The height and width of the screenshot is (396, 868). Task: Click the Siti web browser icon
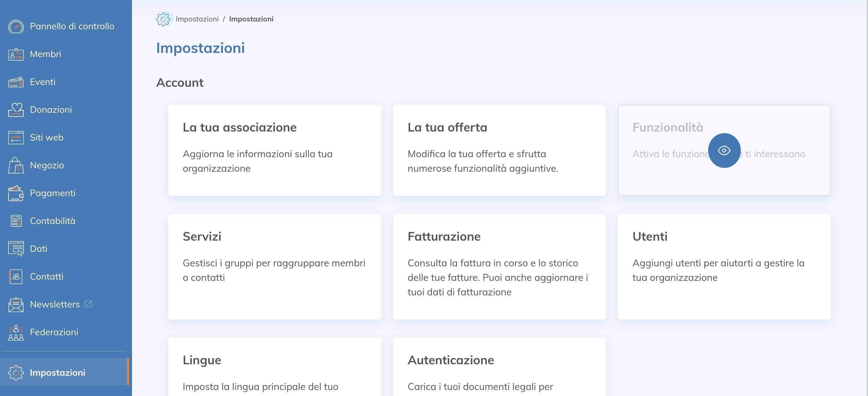pyautogui.click(x=16, y=138)
